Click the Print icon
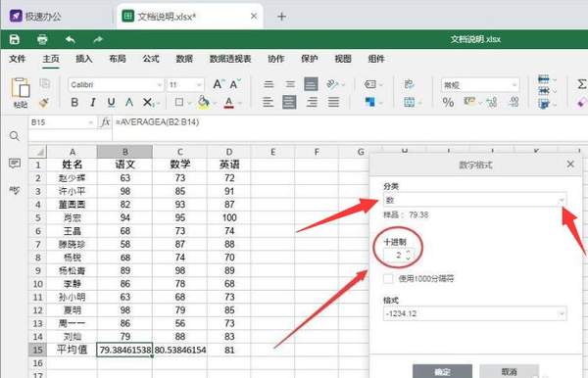 [x=42, y=39]
